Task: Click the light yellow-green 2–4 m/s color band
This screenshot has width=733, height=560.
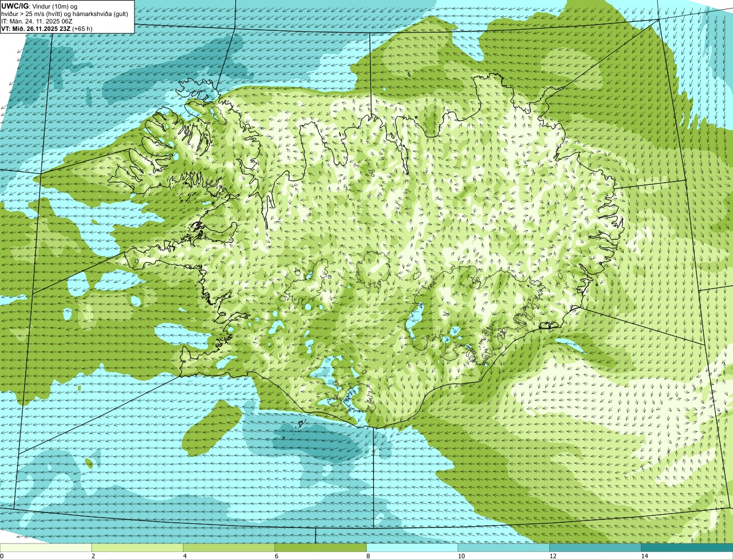Action: pyautogui.click(x=137, y=547)
